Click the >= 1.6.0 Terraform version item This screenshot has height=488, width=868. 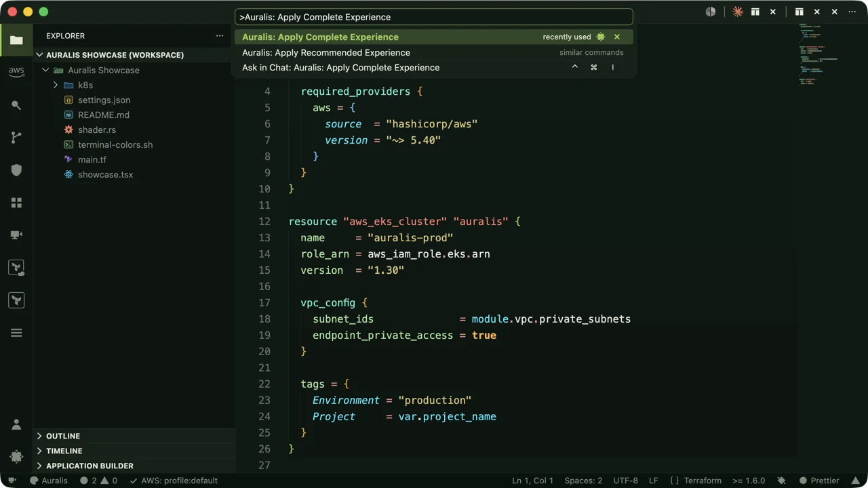coord(749,481)
